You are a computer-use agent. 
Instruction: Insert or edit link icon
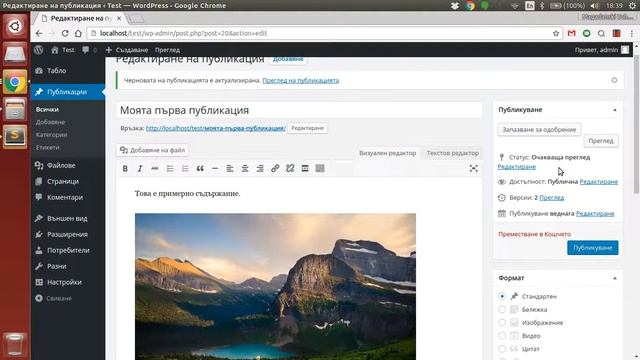pyautogui.click(x=275, y=169)
